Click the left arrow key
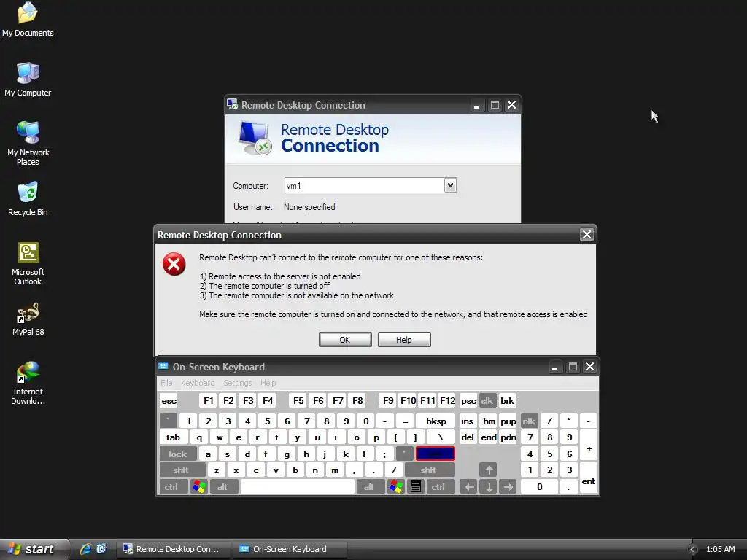Viewport: 747px width, 560px height. [x=468, y=486]
